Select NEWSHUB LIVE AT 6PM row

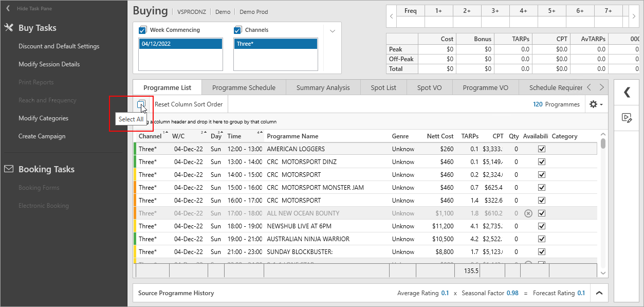pos(366,226)
